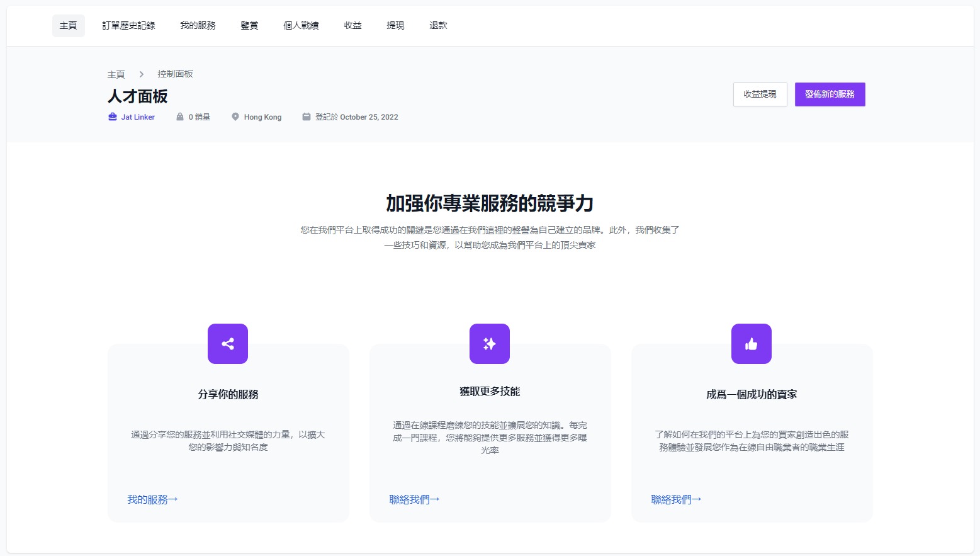Viewport: 980px width, 556px height.
Task: Click the purple share icon
Action: point(228,344)
